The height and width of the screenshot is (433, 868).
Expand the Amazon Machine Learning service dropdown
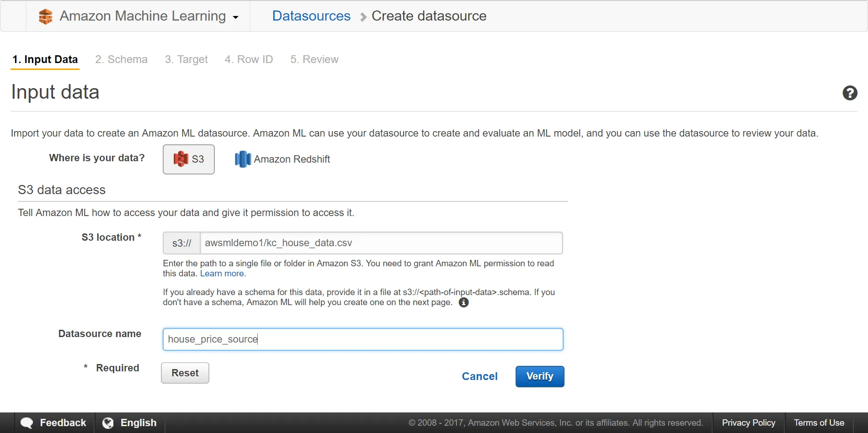click(235, 17)
